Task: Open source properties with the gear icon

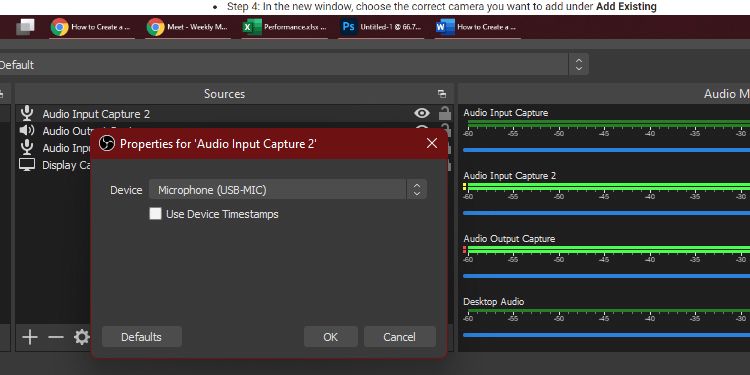Action: [82, 337]
